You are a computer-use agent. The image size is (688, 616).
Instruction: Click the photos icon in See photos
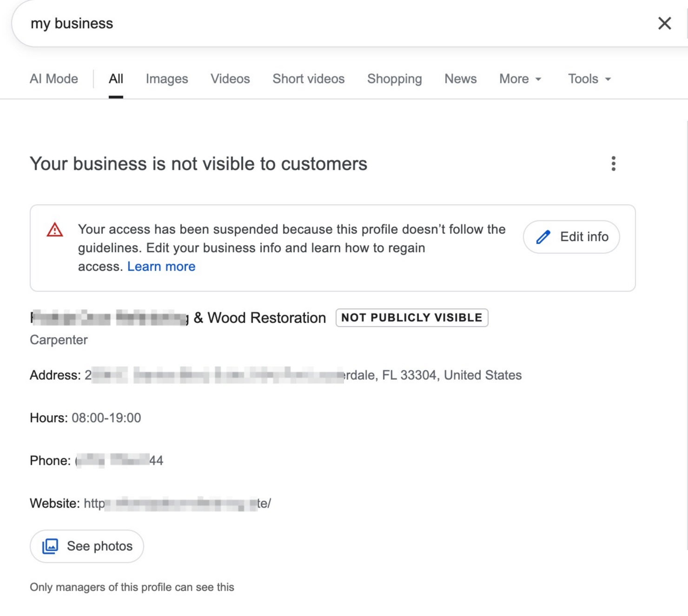tap(50, 546)
